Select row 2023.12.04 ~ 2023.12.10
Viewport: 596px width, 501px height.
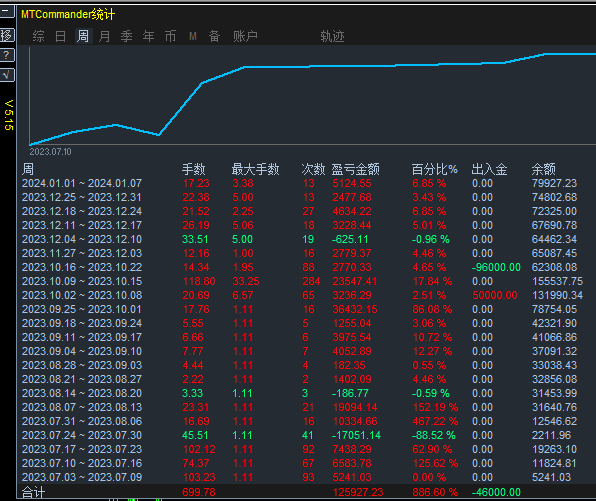point(302,239)
